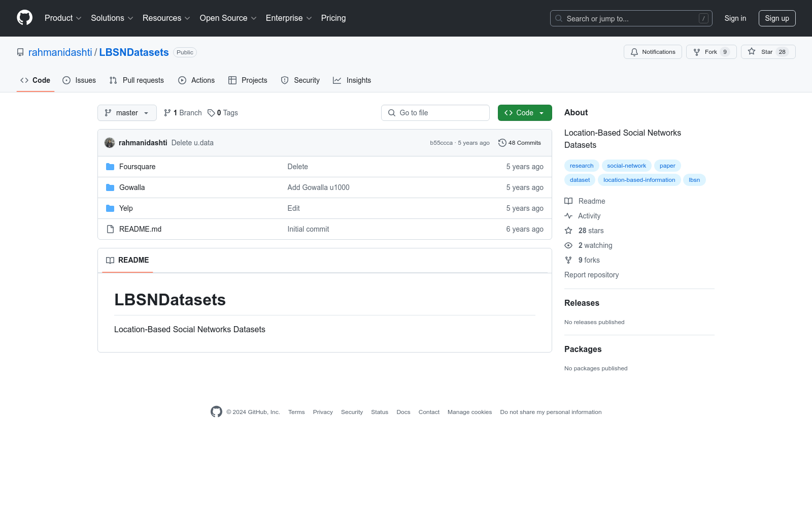This screenshot has width=812, height=508.
Task: Click the Sign up button
Action: click(x=777, y=18)
